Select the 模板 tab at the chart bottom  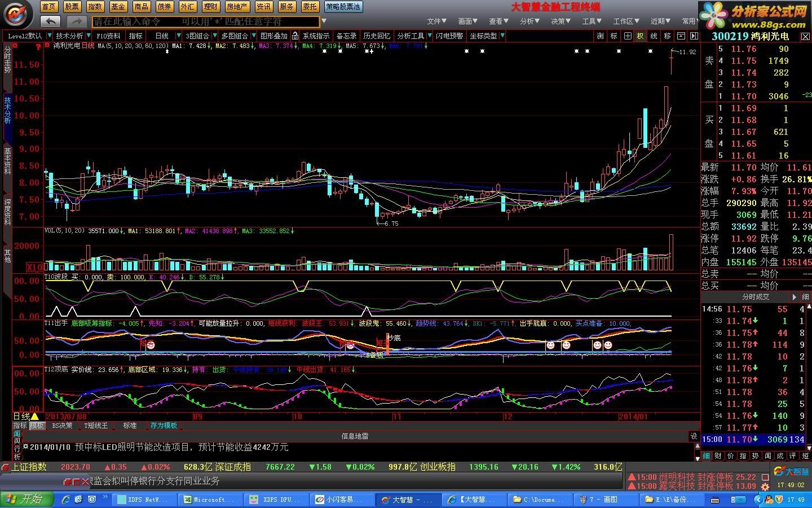37,426
